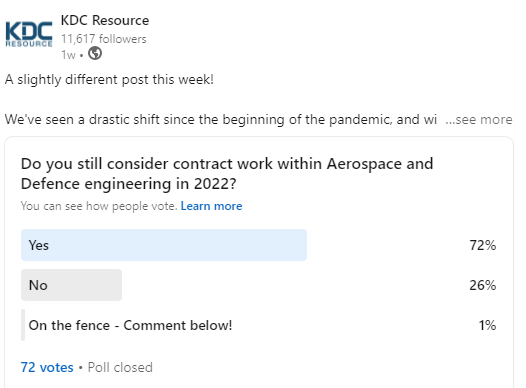Click the line starting 'We've seen a drastic shift'
This screenshot has width=526, height=388.
[x=221, y=120]
